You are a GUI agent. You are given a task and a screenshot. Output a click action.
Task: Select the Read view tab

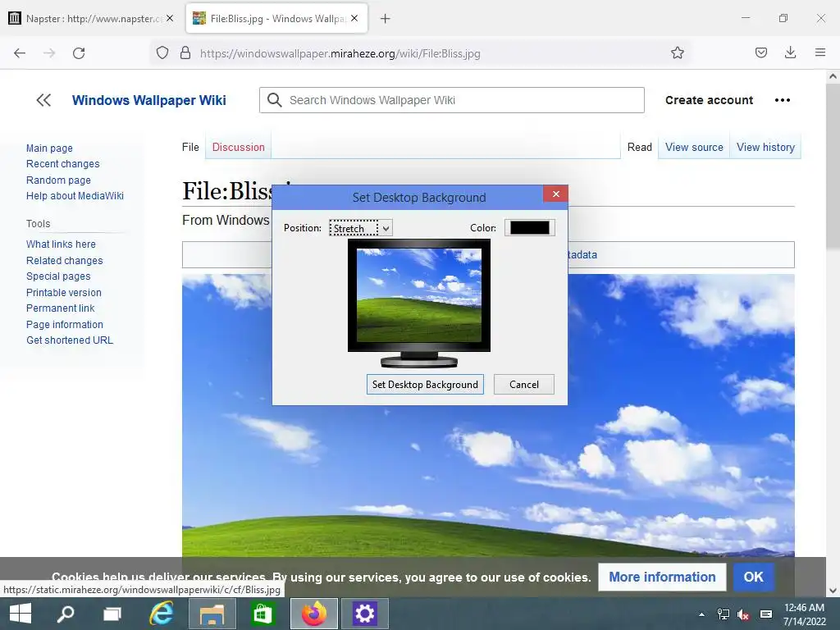(x=640, y=148)
